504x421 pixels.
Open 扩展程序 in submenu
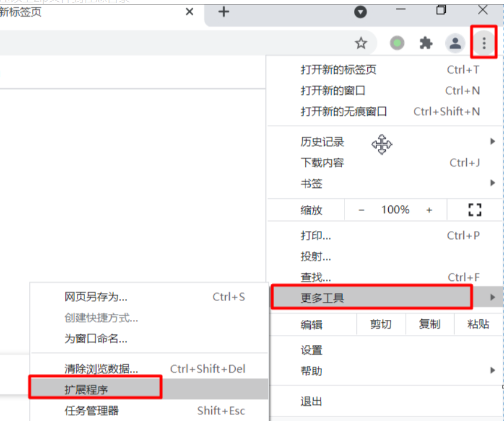[x=149, y=389]
